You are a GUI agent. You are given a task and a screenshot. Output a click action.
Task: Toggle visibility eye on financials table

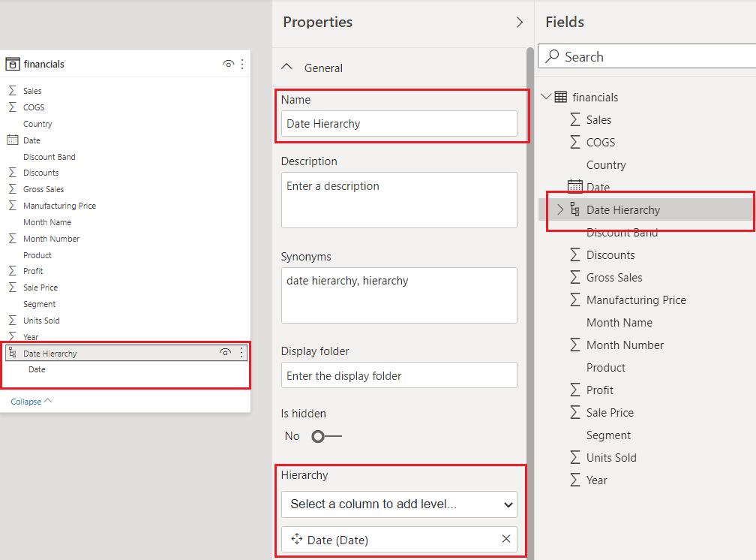point(228,64)
